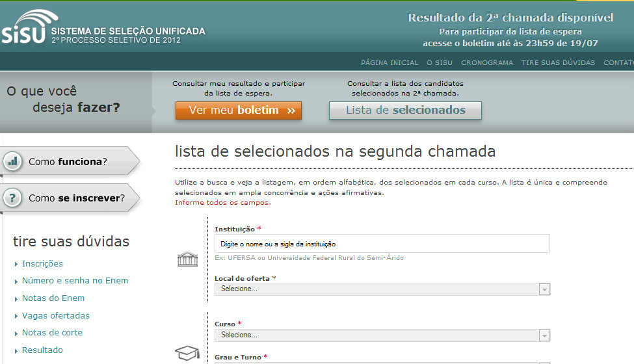Viewport: 634px width, 364px height.
Task: Open the Como se inscrever? section
Action: 70,198
